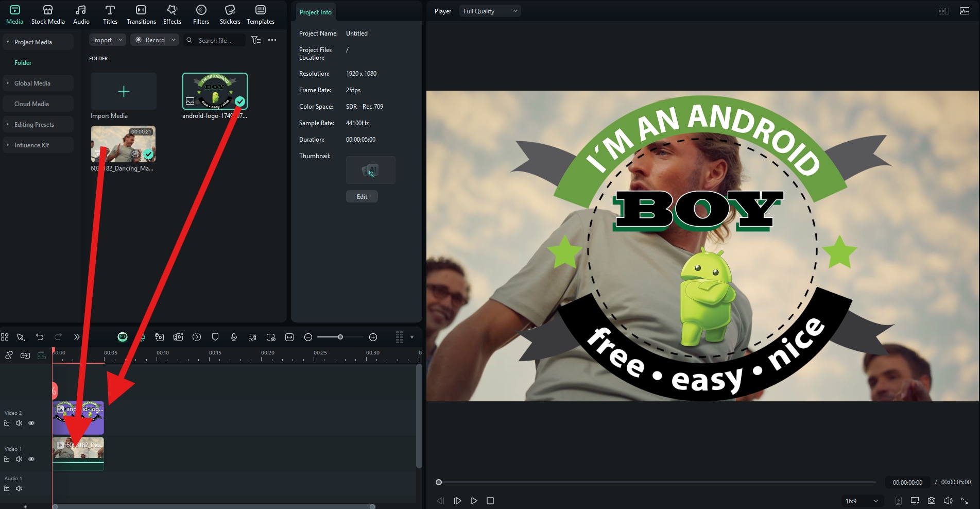Click the zoom to fit timeline icon

click(289, 337)
